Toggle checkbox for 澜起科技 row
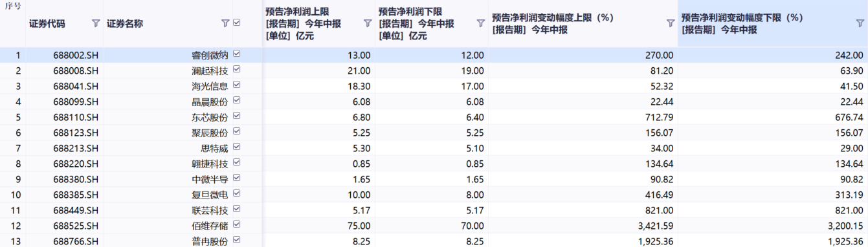 (x=236, y=70)
